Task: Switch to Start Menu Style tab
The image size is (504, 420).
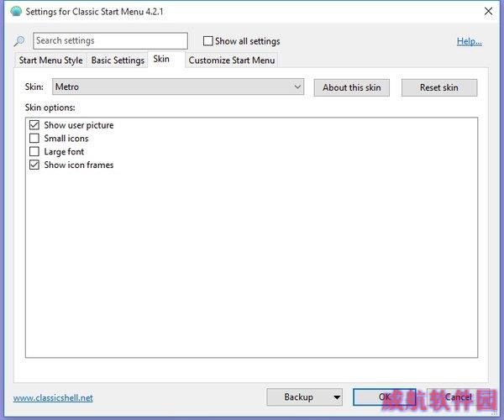Action: click(x=50, y=60)
